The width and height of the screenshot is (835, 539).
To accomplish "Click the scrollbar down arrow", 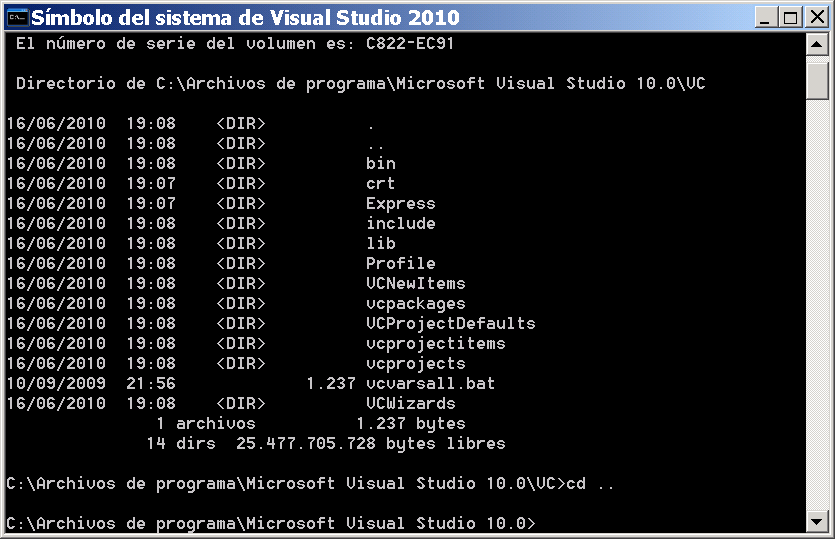I will 817,521.
